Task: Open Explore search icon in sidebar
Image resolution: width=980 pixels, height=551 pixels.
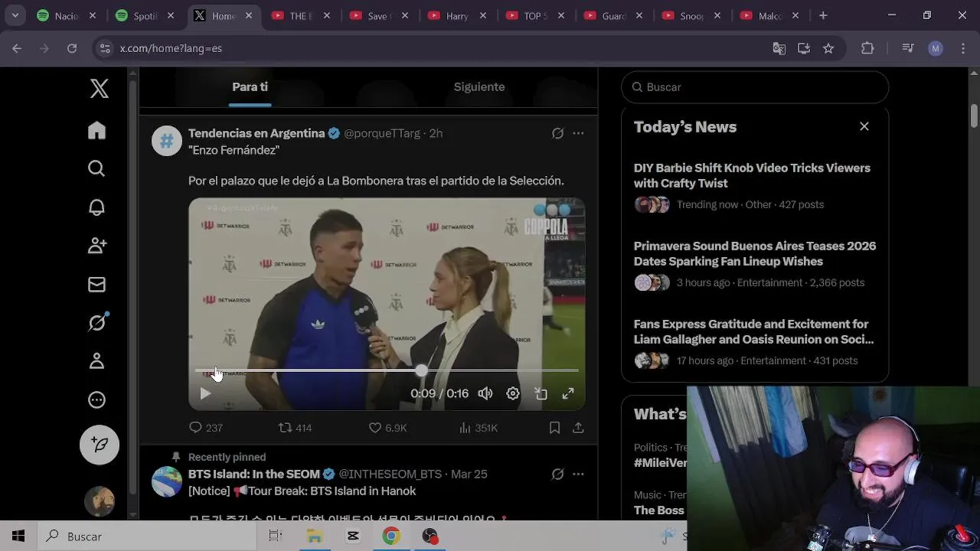Action: pyautogui.click(x=96, y=168)
